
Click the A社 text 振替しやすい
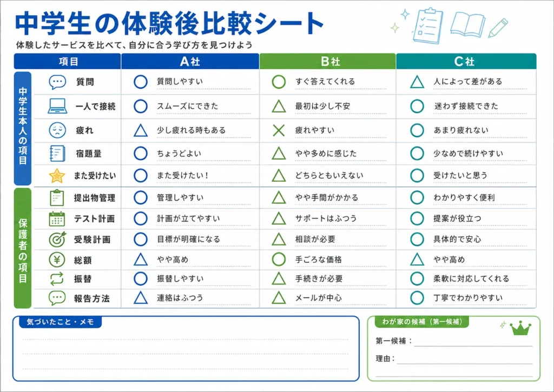(180, 278)
